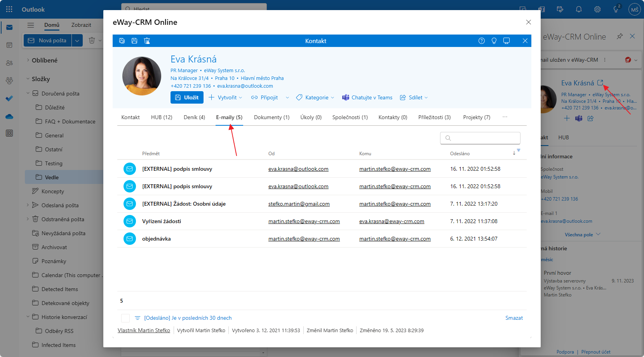The height and width of the screenshot is (357, 644).
Task: Click Eva Krásná's profile photo
Action: tap(142, 76)
